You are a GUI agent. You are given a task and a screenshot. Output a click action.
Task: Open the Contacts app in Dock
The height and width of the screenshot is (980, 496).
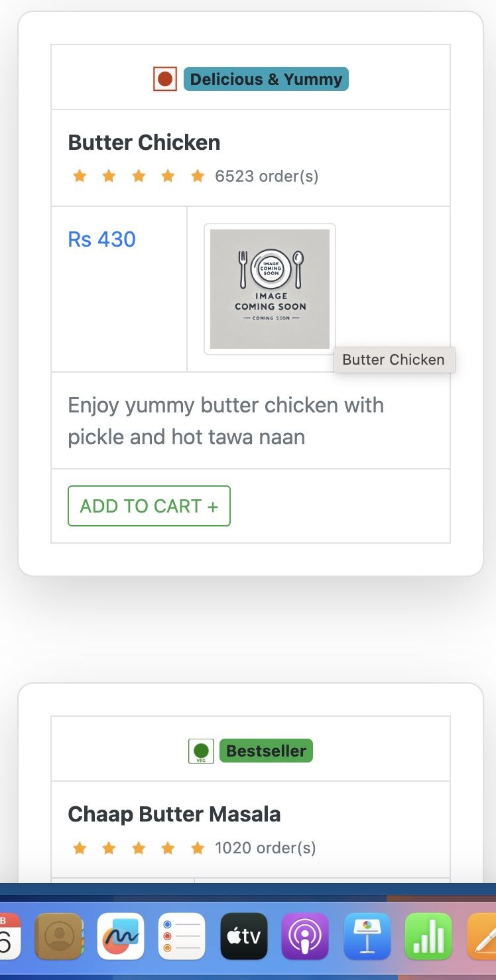[x=59, y=936]
